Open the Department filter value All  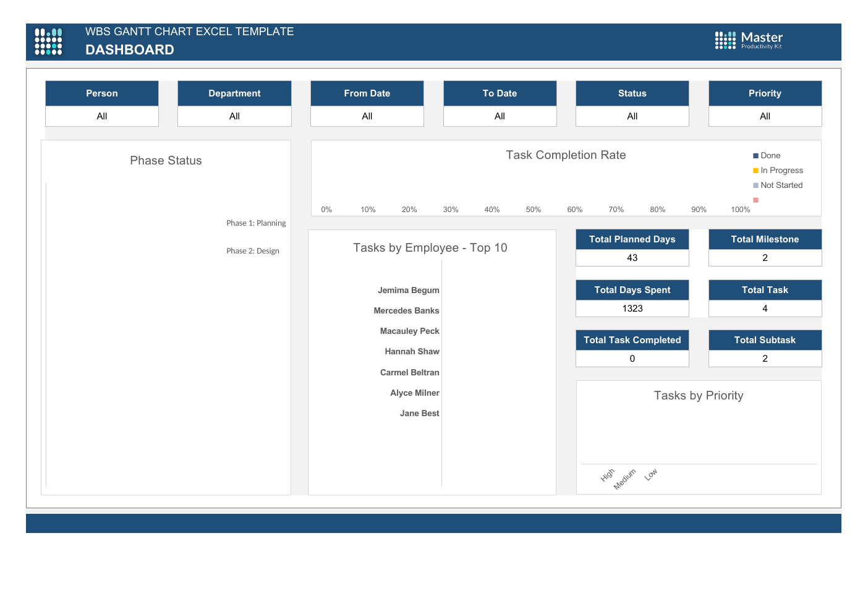[234, 116]
